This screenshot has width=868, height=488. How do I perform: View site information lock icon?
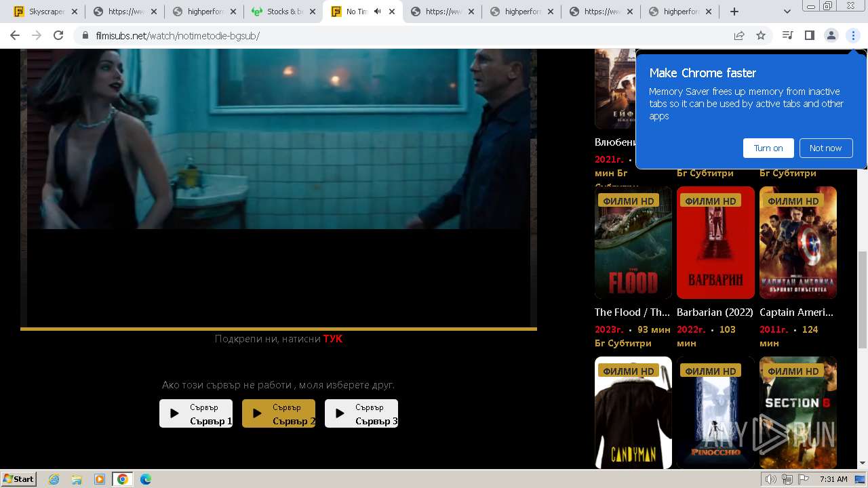85,36
